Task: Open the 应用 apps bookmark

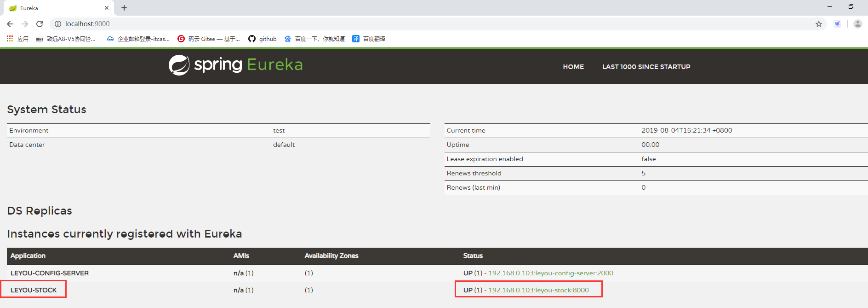Action: 18,39
